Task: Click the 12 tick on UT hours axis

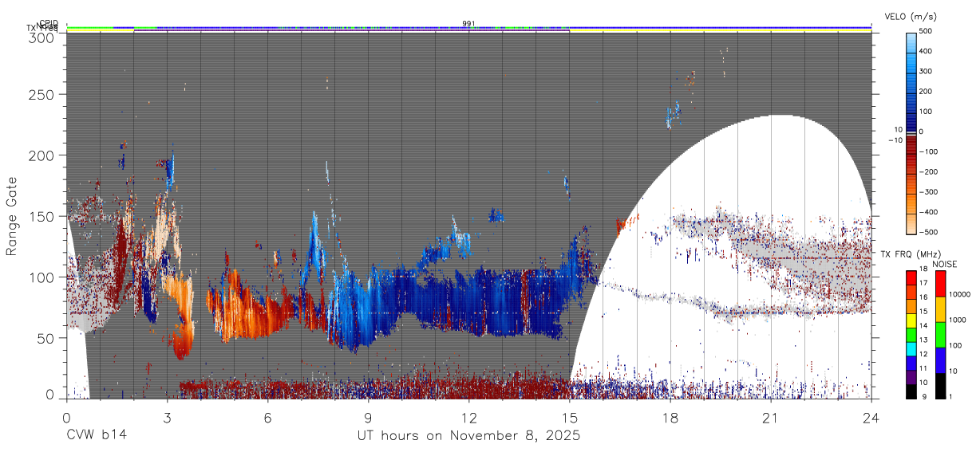Action: (x=469, y=416)
